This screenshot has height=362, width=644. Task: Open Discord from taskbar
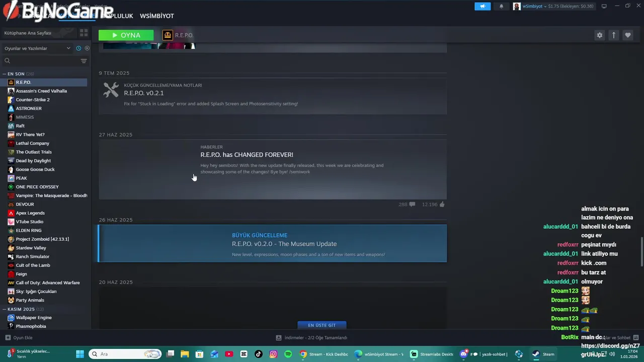pyautogui.click(x=463, y=354)
